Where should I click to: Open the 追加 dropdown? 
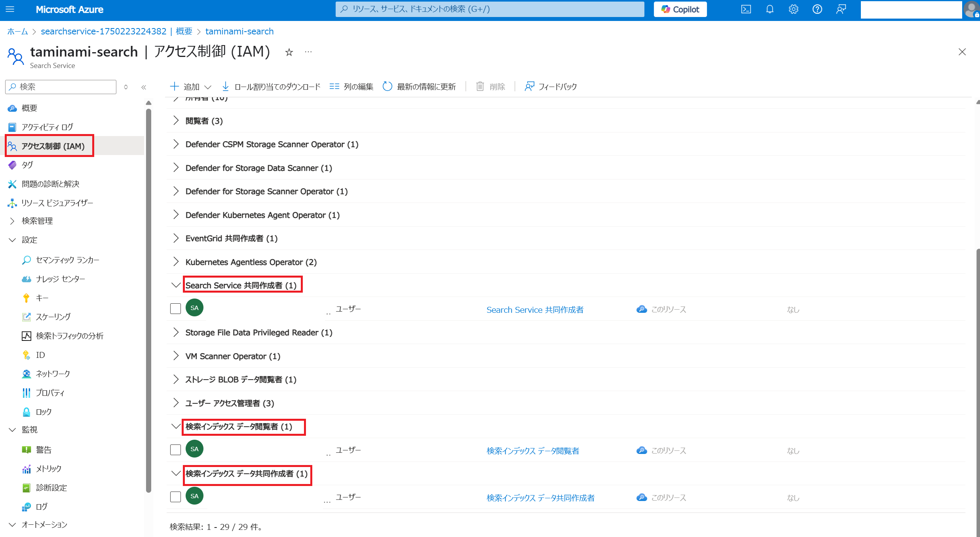tap(190, 87)
